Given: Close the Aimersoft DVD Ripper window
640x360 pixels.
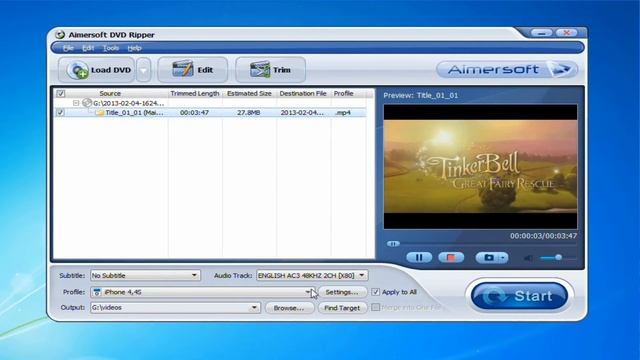Looking at the screenshot, I should point(566,33).
